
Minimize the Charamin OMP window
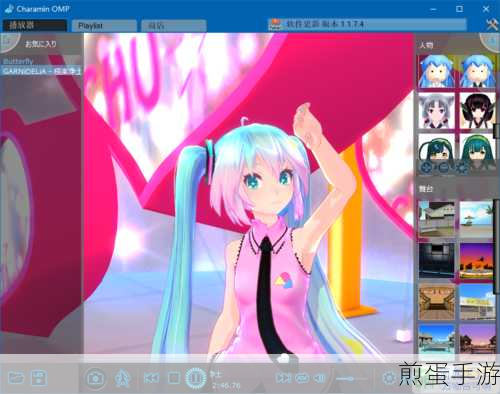click(433, 9)
